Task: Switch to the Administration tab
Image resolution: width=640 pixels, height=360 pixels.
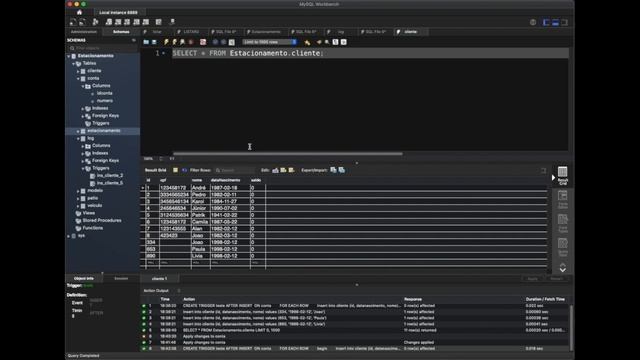Action: tap(84, 32)
